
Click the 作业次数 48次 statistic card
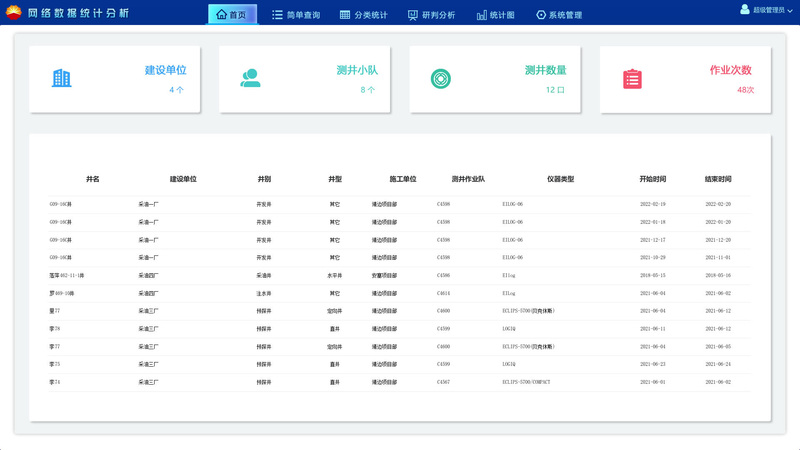coord(685,79)
